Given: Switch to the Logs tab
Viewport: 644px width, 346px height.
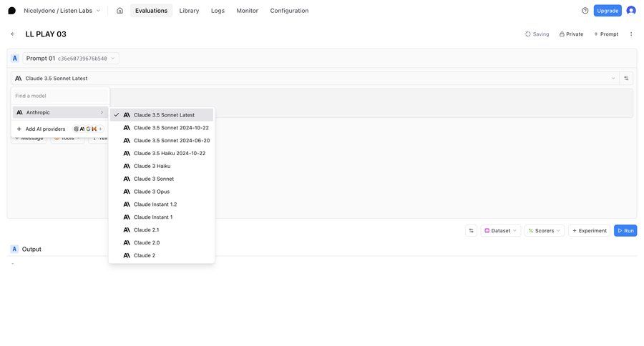Looking at the screenshot, I should point(218,11).
